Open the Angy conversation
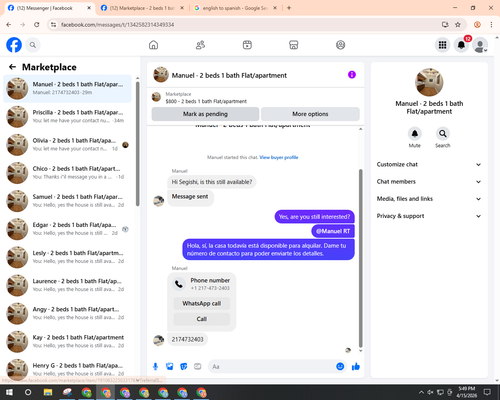The height and width of the screenshot is (400, 500). tap(68, 313)
